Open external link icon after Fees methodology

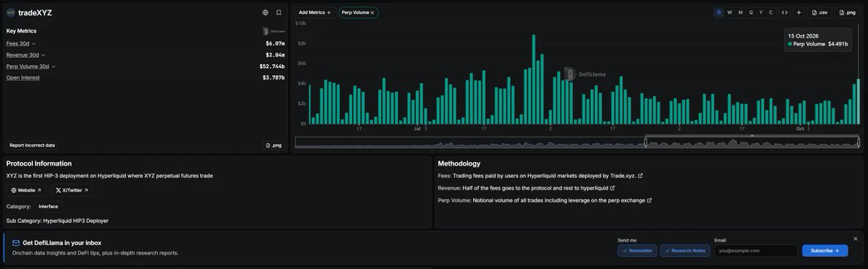pyautogui.click(x=640, y=176)
